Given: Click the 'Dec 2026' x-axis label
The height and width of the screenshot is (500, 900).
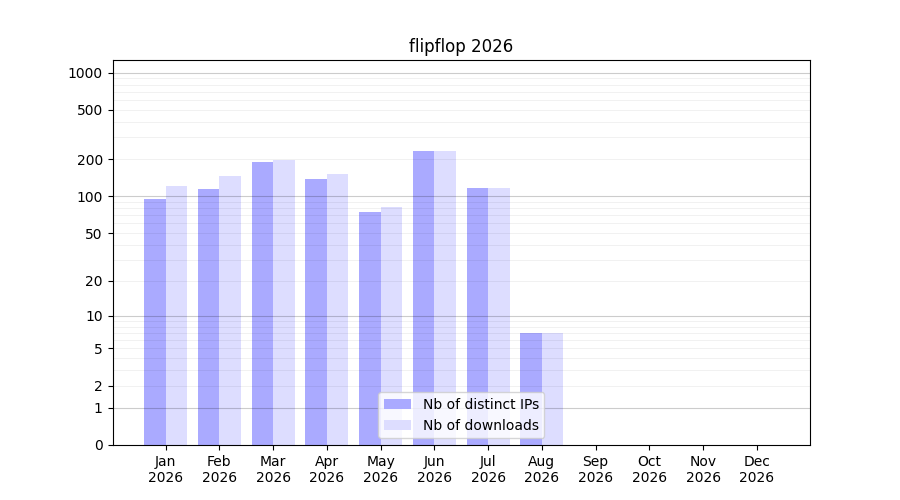Looking at the screenshot, I should coord(757,469).
